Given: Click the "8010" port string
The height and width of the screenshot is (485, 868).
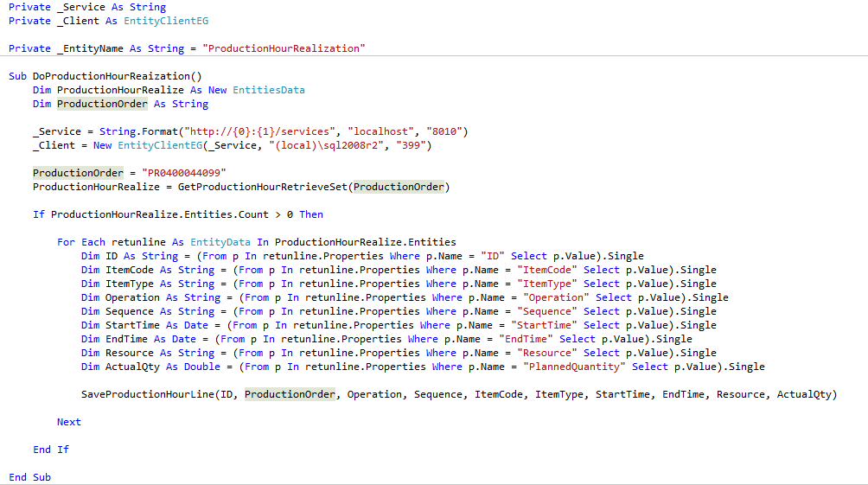Looking at the screenshot, I should 444,131.
